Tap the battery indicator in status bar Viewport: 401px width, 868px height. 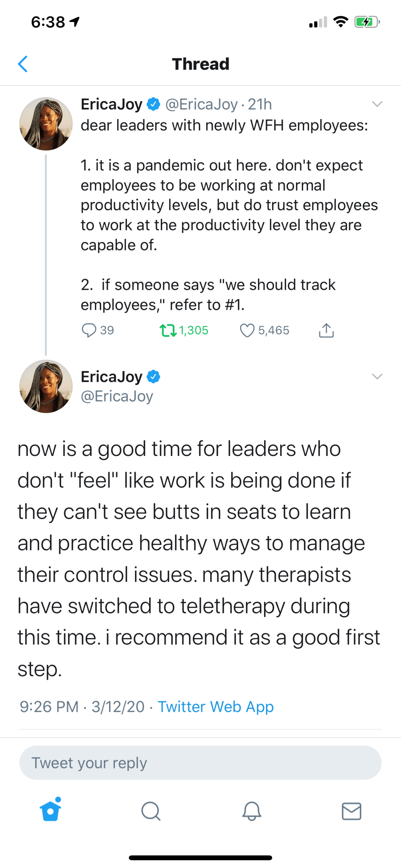367,22
